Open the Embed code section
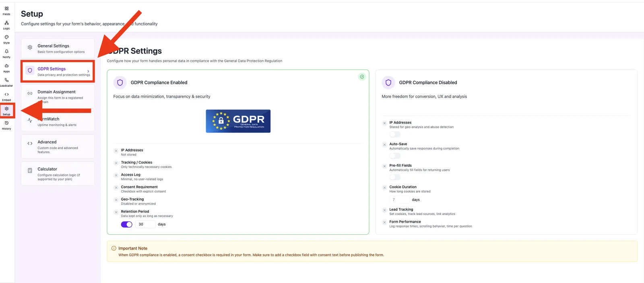Screen dimensions: 644x283 pos(6,97)
